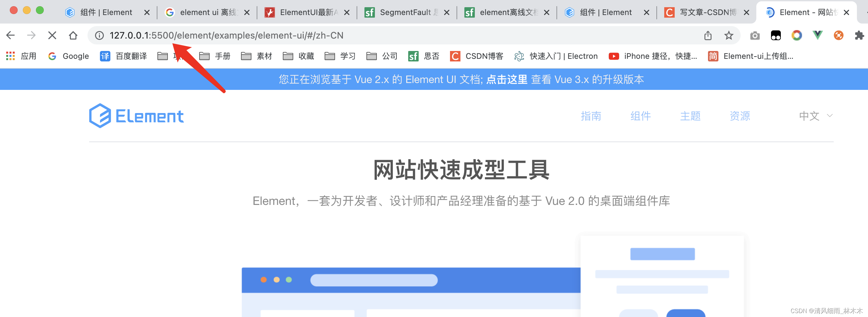Open the Google bookmark
Viewport: 868px width, 317px height.
pos(69,56)
